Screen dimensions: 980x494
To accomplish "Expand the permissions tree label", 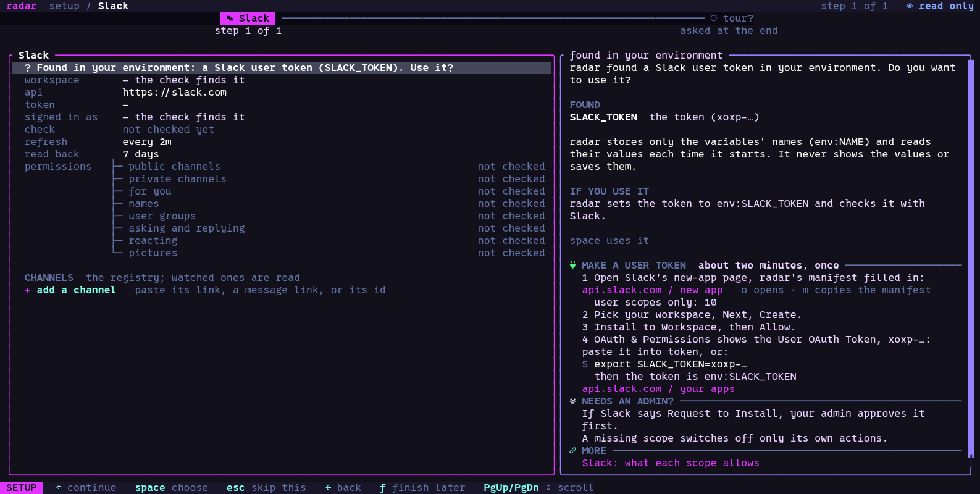I will coord(58,167).
